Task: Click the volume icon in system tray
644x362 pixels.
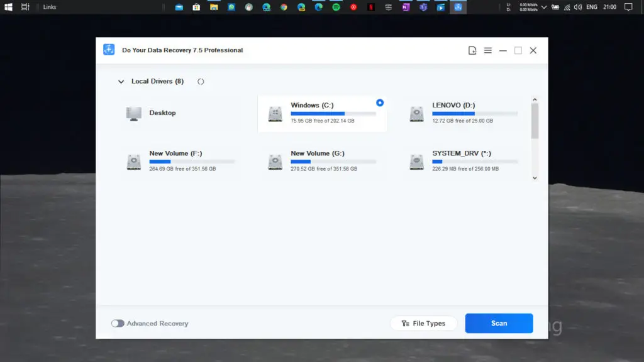Action: pos(578,7)
